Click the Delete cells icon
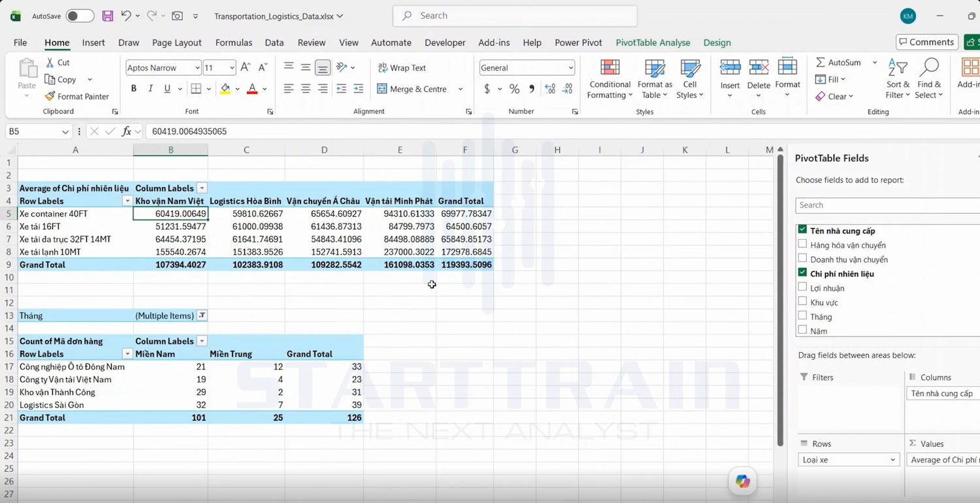Viewport: 980px width, 503px height. click(759, 67)
